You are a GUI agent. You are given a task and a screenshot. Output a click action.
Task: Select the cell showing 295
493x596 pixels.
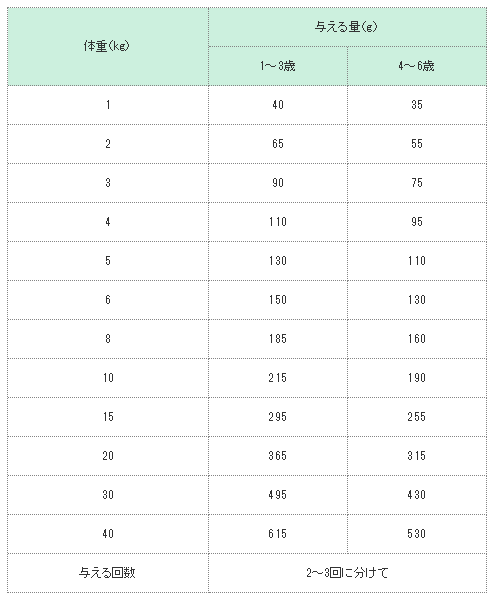click(278, 417)
